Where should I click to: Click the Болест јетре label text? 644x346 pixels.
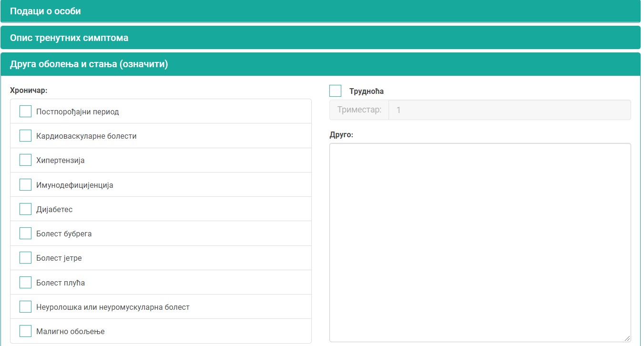(x=59, y=258)
